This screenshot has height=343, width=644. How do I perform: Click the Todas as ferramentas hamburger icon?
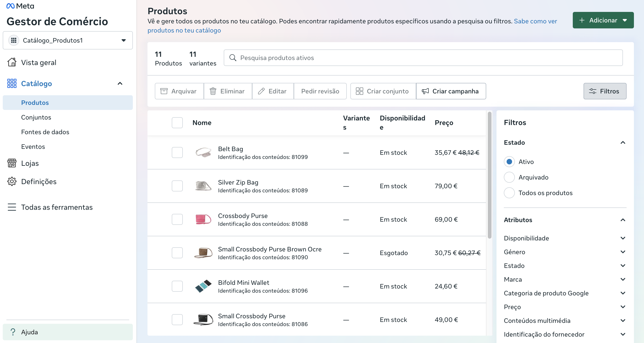(12, 207)
